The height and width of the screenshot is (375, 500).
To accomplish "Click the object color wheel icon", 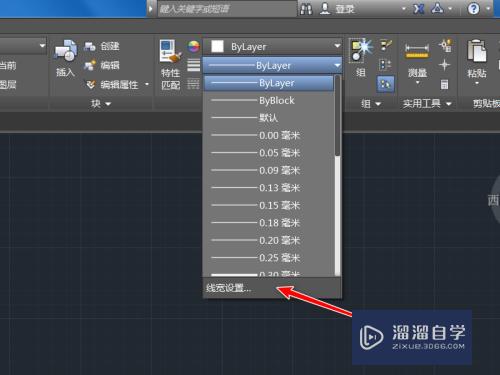I will click(x=194, y=46).
